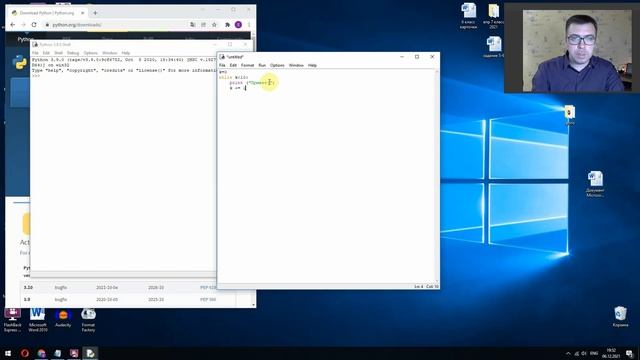
Task: Click the IDLE icon in untitled window title
Action: pos(222,57)
